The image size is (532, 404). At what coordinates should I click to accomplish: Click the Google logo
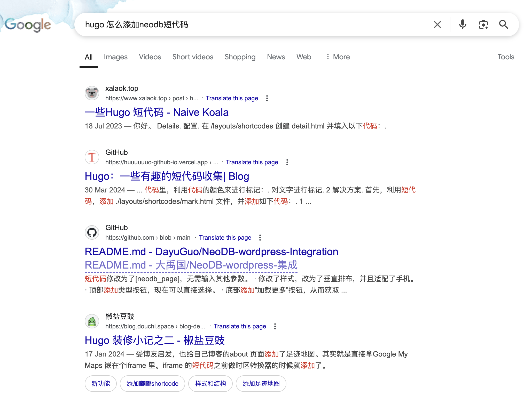click(28, 25)
